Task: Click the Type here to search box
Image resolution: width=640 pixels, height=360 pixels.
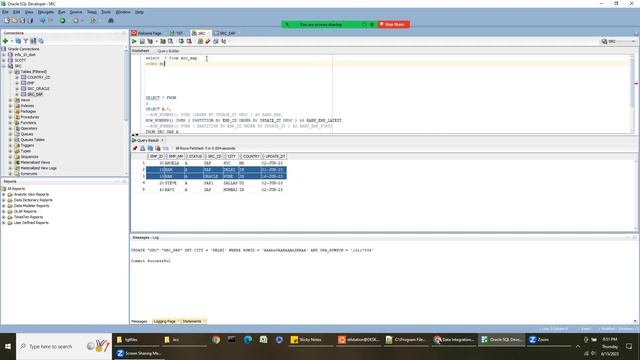Action: pyautogui.click(x=64, y=346)
